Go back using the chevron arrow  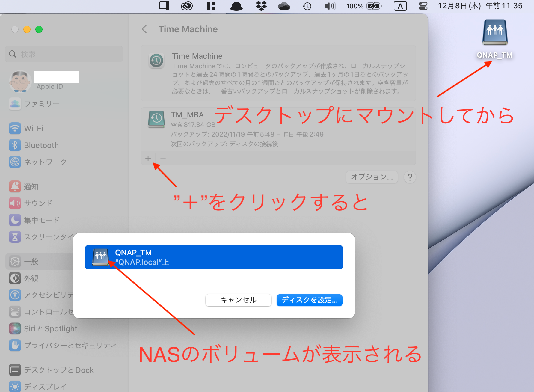coord(144,29)
